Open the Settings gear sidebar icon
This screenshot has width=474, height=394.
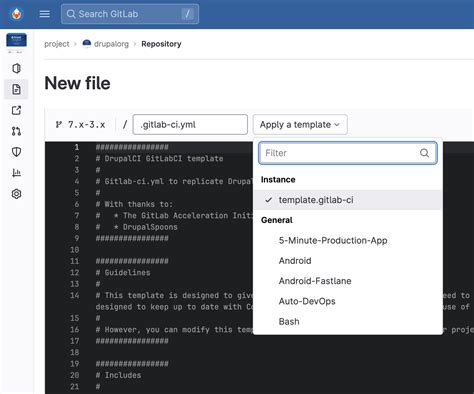(16, 194)
